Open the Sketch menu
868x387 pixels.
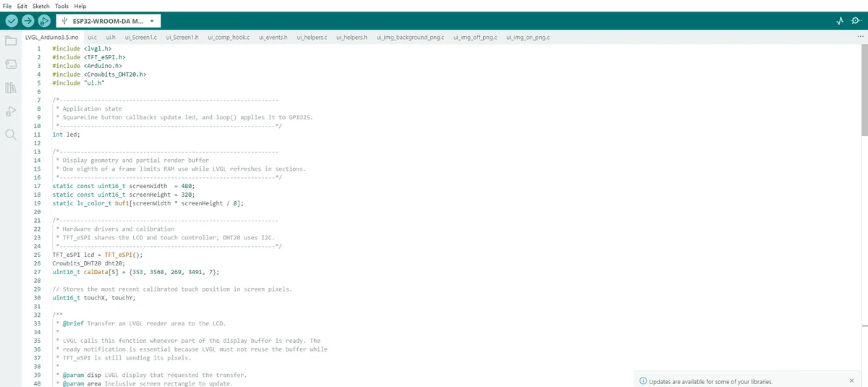coord(41,6)
